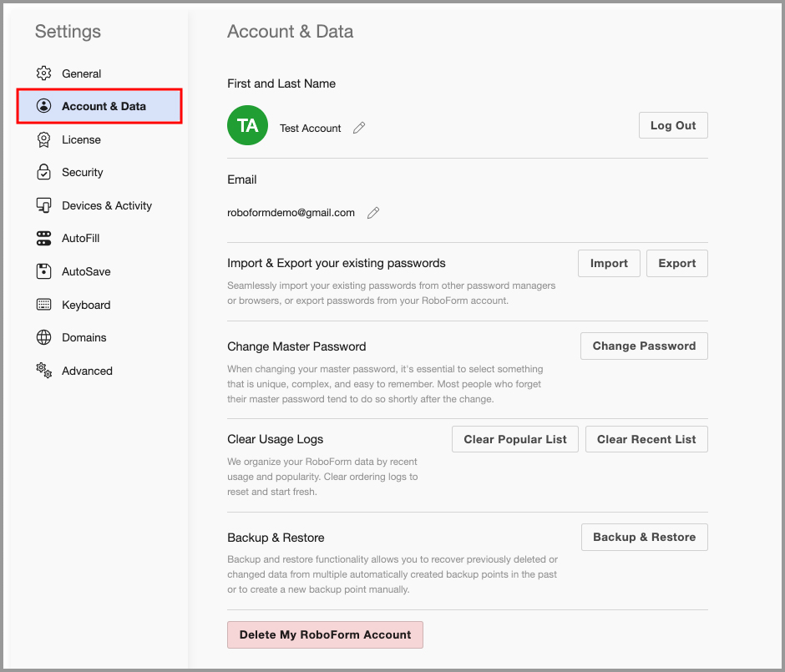
Task: Click the Export button
Action: pos(677,263)
